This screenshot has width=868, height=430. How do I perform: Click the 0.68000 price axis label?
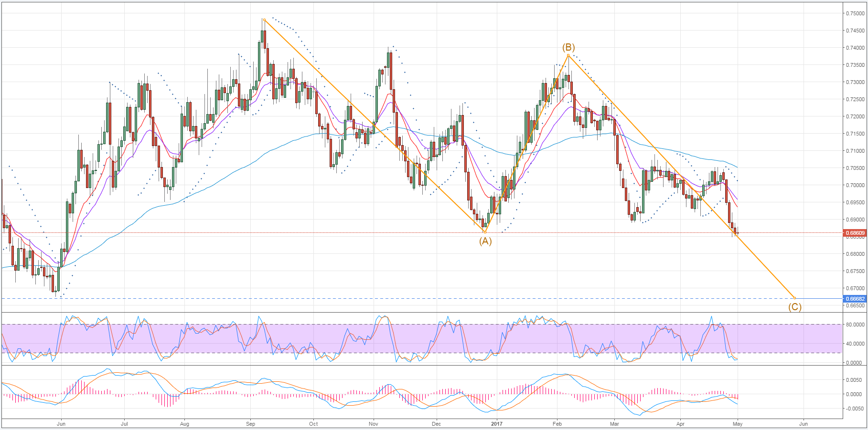855,254
